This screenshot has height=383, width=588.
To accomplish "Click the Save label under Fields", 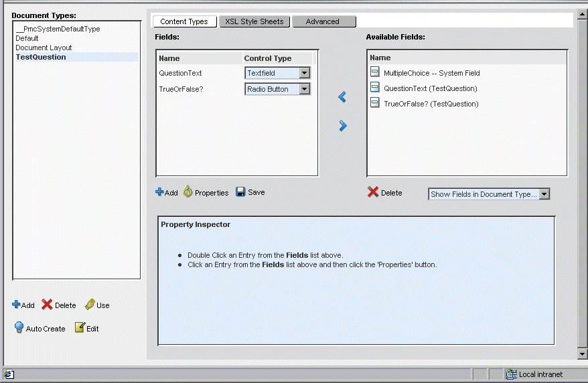I will 256,192.
